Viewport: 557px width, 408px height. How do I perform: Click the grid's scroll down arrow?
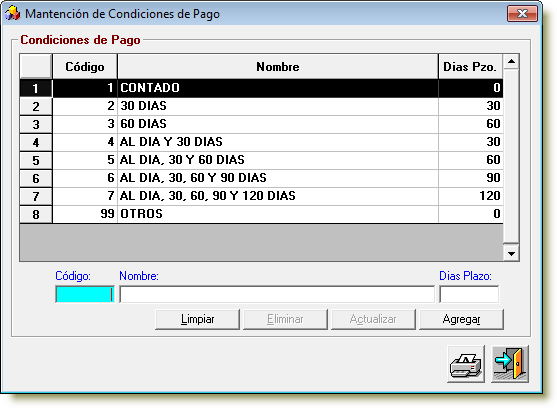pos(511,253)
